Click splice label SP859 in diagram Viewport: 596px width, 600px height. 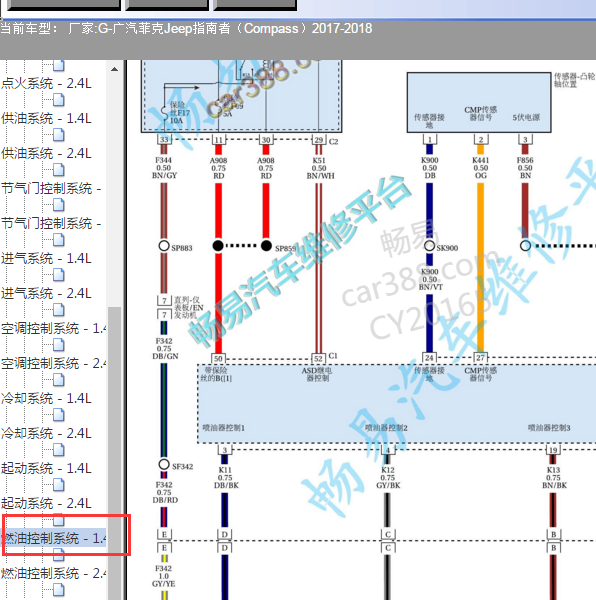pyautogui.click(x=285, y=248)
